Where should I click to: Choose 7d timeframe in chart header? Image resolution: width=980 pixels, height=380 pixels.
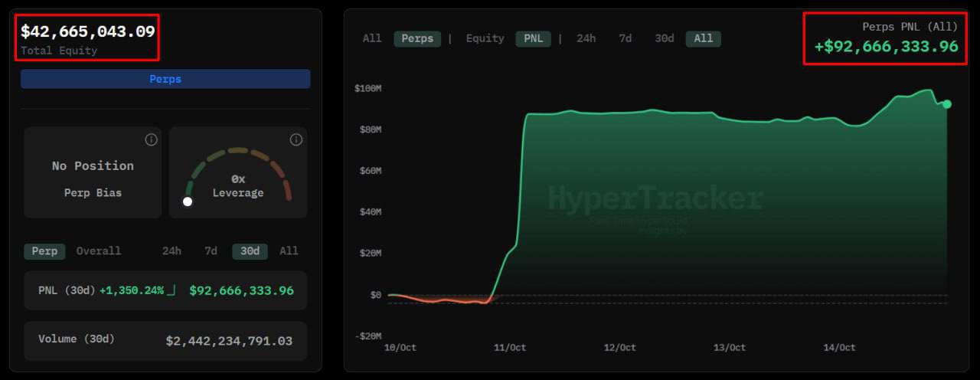coord(625,38)
